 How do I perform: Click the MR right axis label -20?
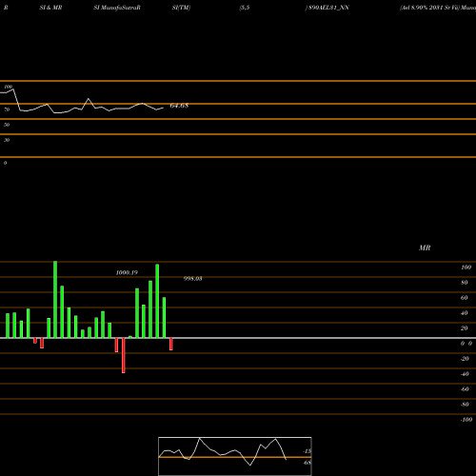[x=465, y=359]
